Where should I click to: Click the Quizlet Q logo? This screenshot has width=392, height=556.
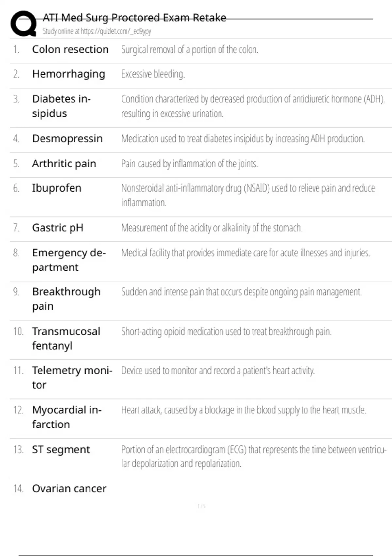pos(24,24)
